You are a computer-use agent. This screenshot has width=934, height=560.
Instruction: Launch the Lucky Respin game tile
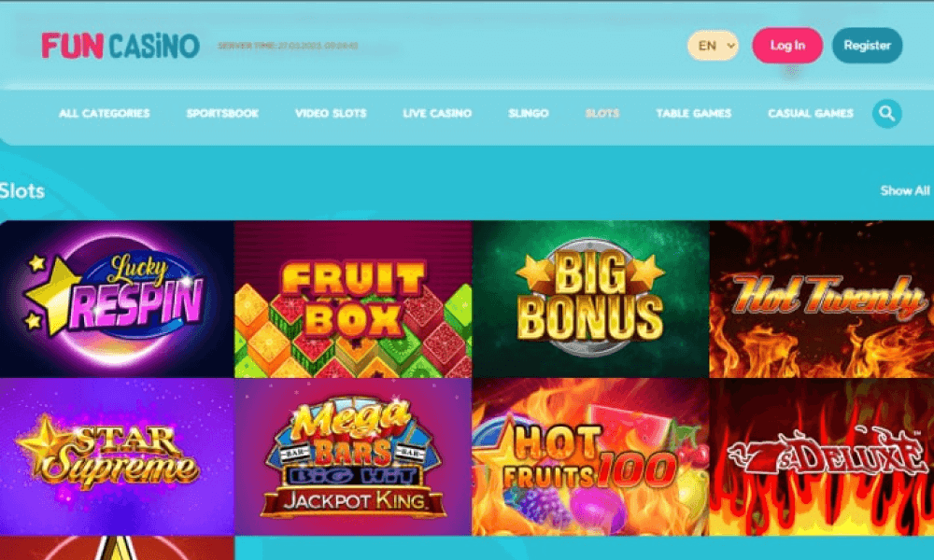pyautogui.click(x=117, y=300)
